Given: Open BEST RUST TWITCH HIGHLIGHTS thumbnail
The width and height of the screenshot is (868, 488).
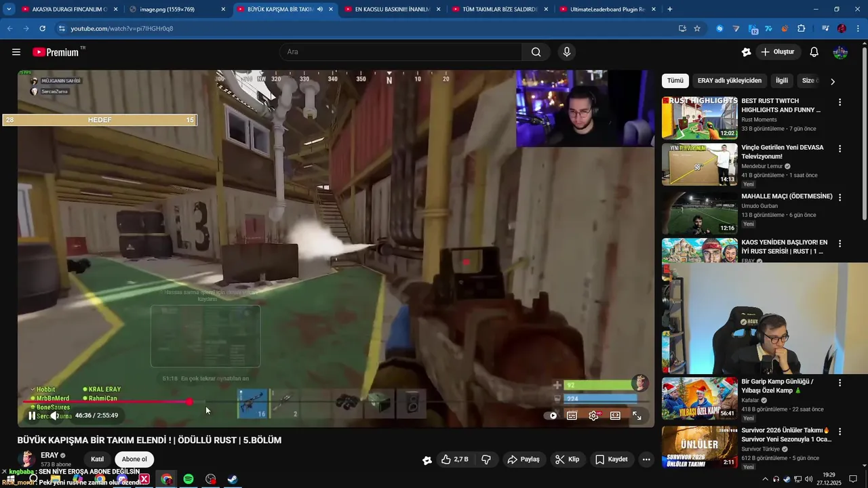Looking at the screenshot, I should (x=700, y=118).
